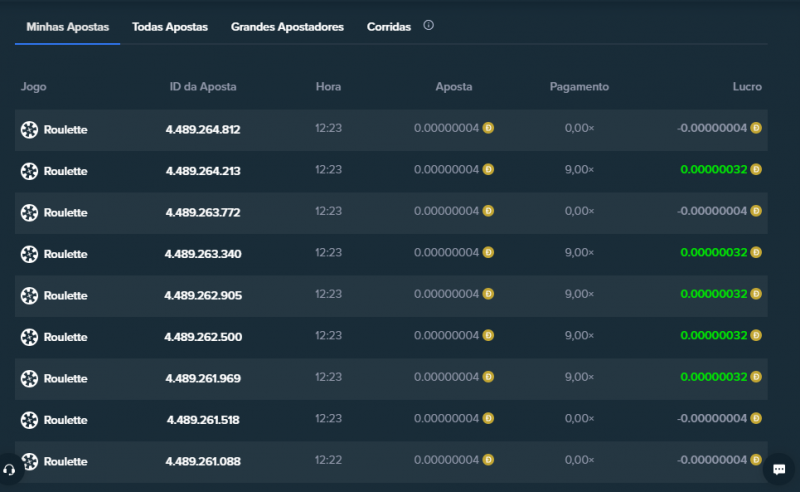Viewport: 800px width, 492px height.
Task: Click the Hora column header
Action: 328,87
